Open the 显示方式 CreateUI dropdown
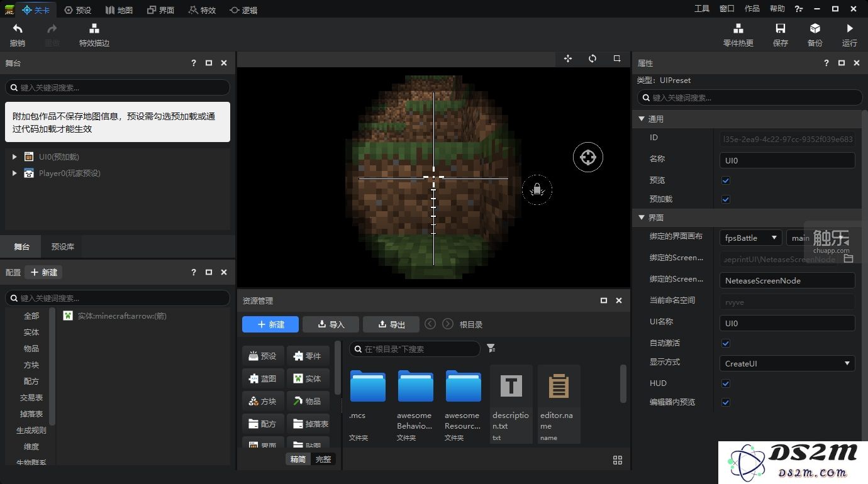Screen dimensions: 868x484 (787, 363)
